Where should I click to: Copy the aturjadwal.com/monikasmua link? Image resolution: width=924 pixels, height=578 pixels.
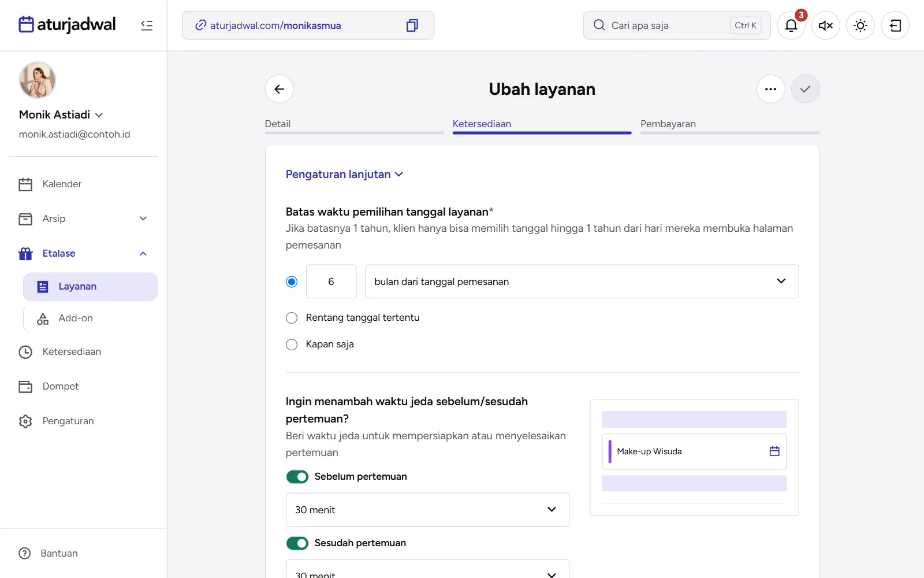(412, 25)
